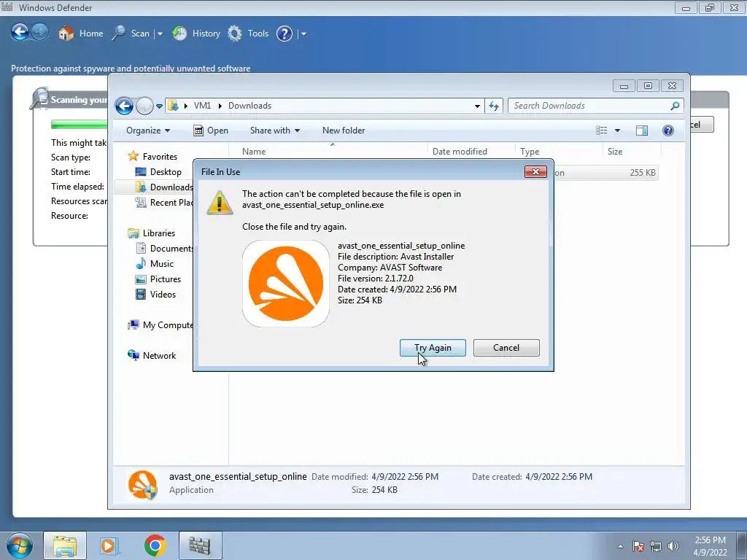Cancel the File In Use dialog
Viewport: 747px width, 560px height.
506,348
